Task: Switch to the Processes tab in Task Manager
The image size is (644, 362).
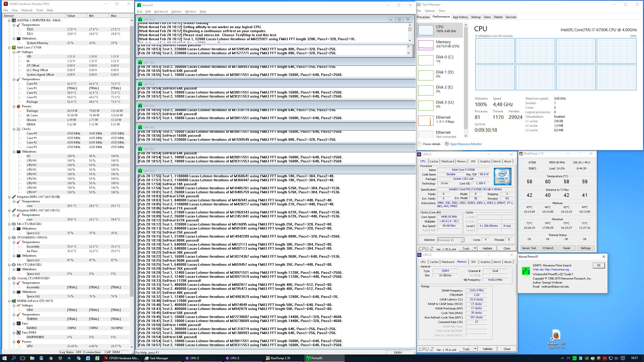Action: [x=423, y=17]
